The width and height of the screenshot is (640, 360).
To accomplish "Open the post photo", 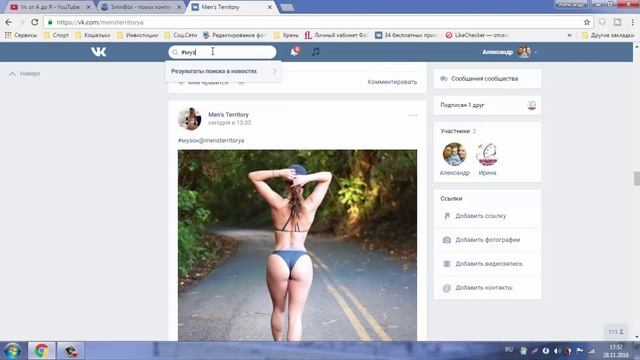I will tap(297, 245).
